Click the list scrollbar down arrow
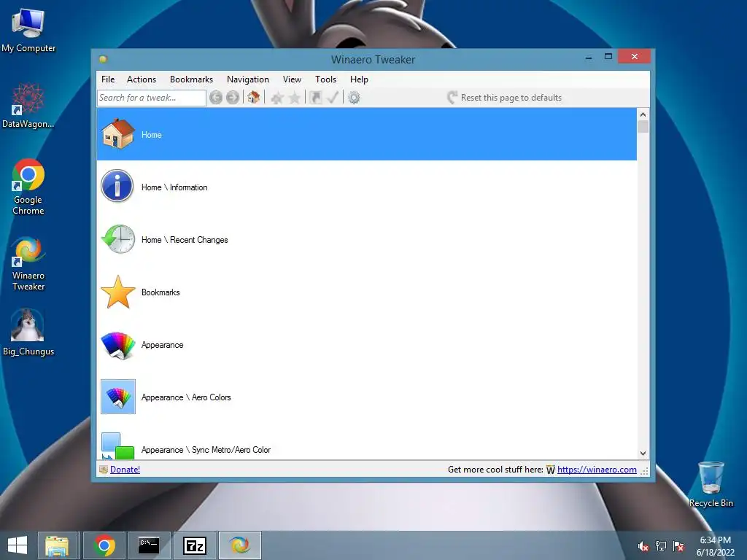Image resolution: width=747 pixels, height=560 pixels. coord(643,454)
